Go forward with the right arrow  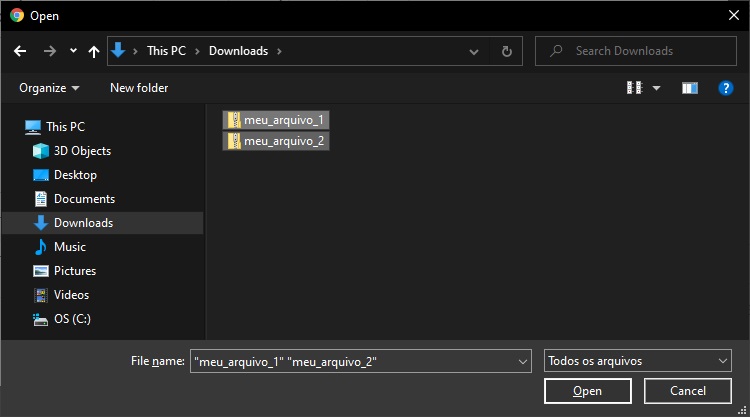coord(50,51)
